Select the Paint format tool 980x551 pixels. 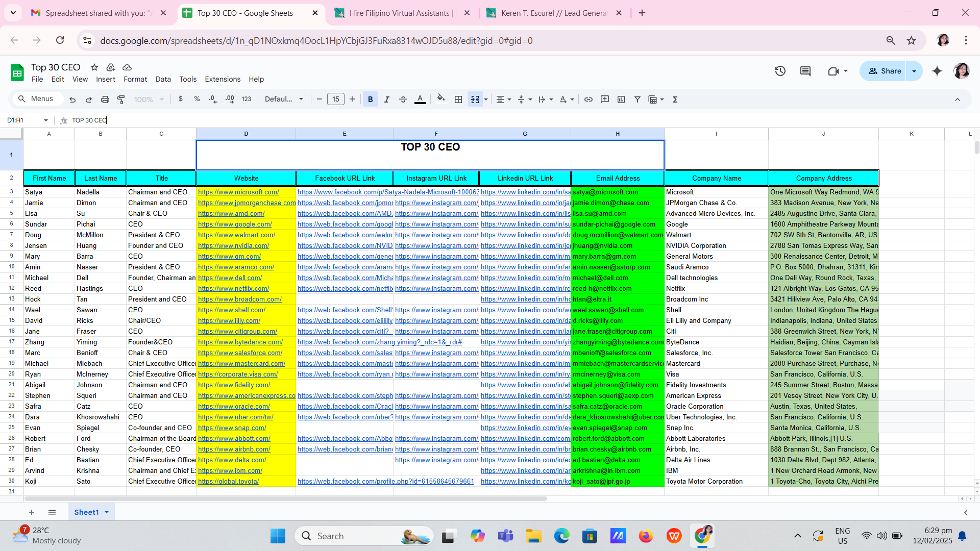(121, 99)
